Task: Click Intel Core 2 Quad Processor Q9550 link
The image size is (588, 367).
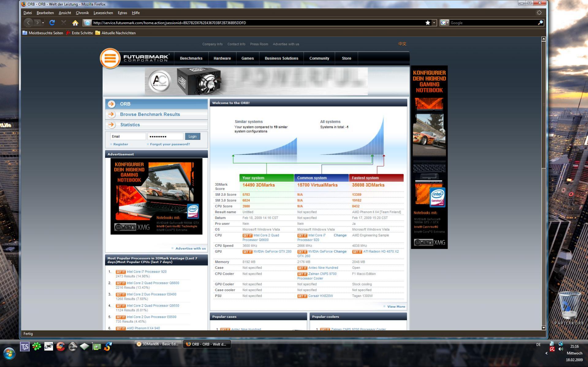Action: tap(153, 305)
